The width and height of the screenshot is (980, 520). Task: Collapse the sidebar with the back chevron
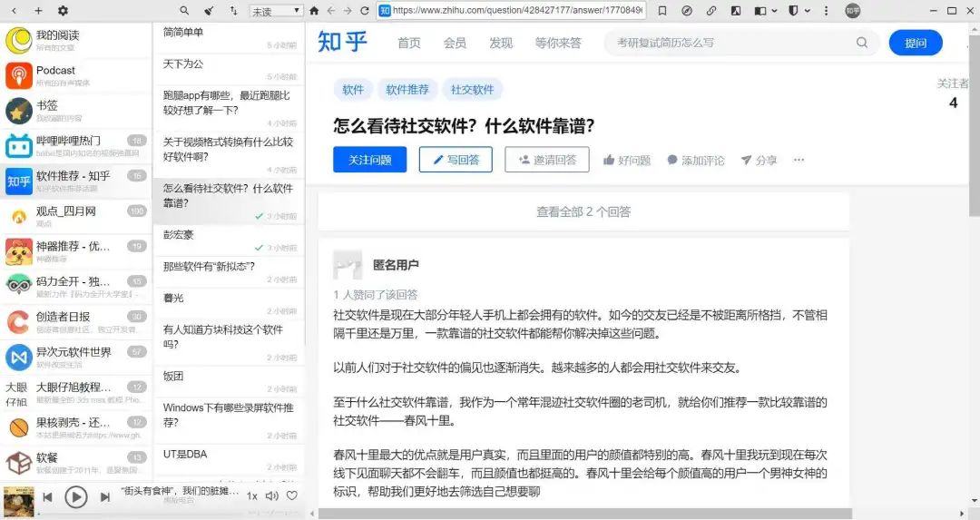[15, 11]
